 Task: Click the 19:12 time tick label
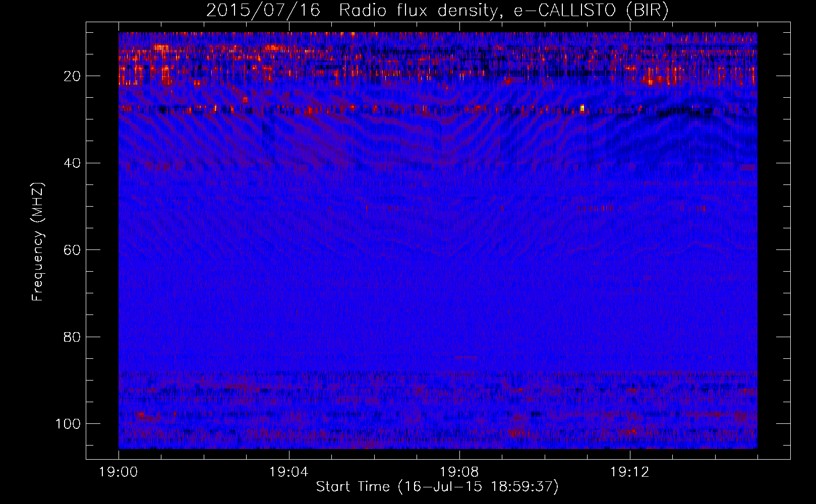(x=629, y=472)
